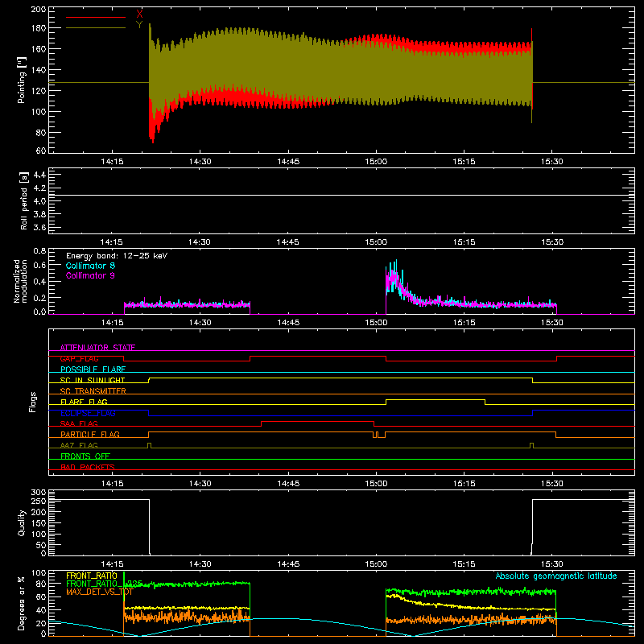644x644 pixels.
Task: Click the 300 value on Quality axis
Action: [x=38, y=492]
